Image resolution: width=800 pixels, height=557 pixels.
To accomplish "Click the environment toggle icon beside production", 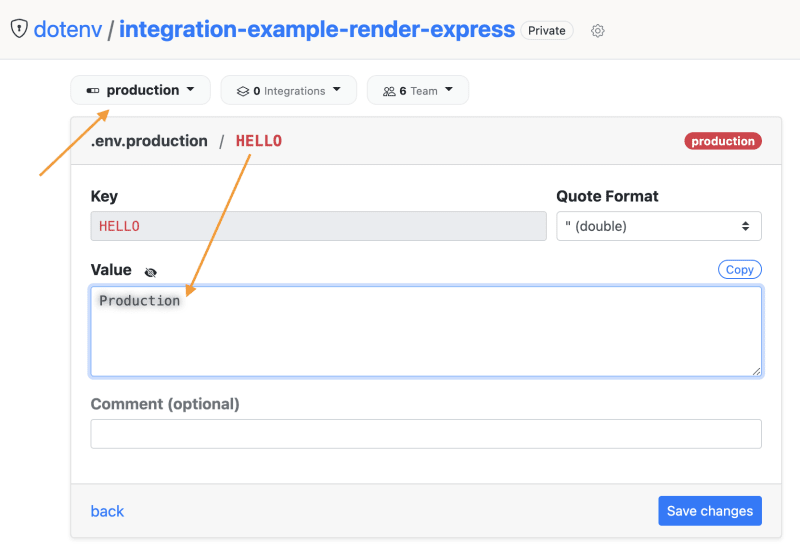I will (93, 91).
